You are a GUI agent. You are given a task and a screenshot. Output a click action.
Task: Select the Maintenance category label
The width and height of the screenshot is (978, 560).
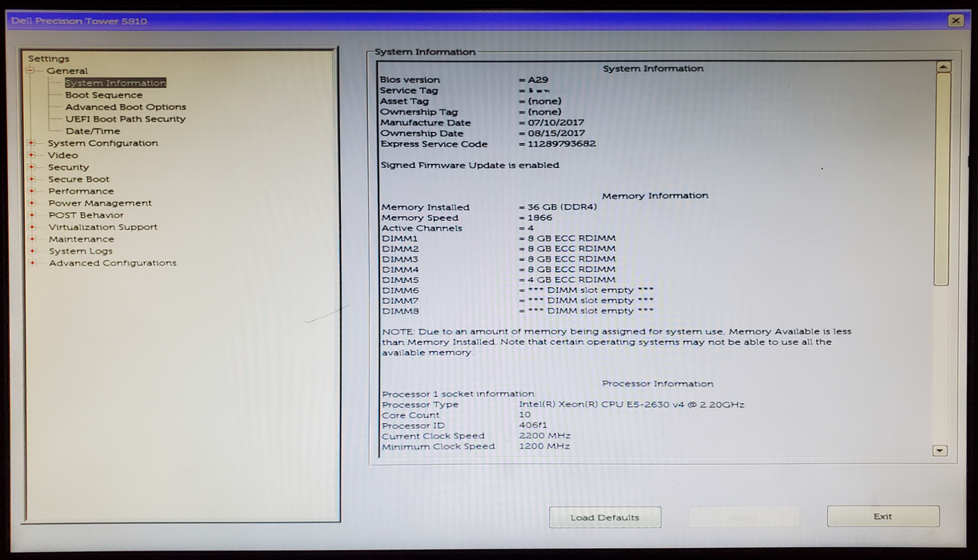tap(82, 239)
